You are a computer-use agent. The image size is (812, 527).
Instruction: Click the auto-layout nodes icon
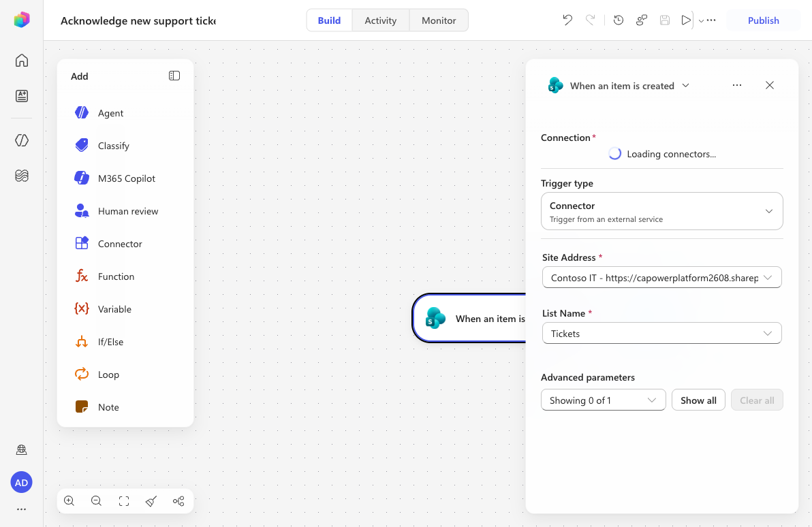tap(178, 501)
